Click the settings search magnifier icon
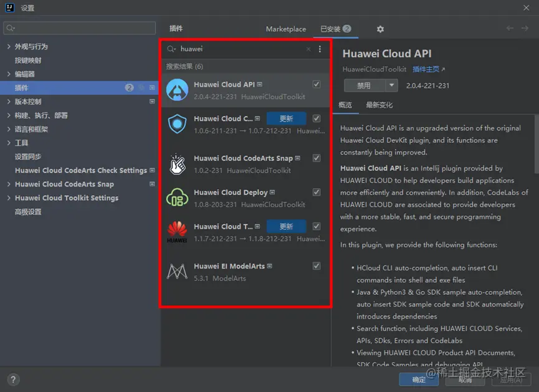Image resolution: width=539 pixels, height=392 pixels. tap(11, 28)
